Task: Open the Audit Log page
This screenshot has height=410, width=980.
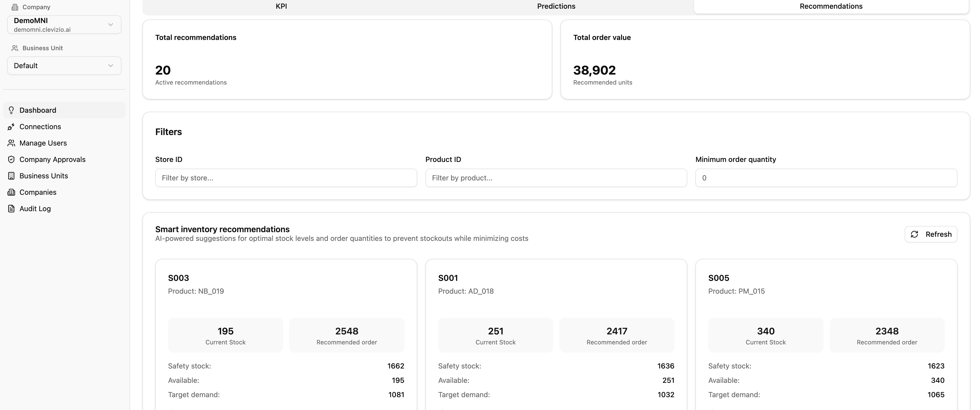Action: [x=35, y=209]
